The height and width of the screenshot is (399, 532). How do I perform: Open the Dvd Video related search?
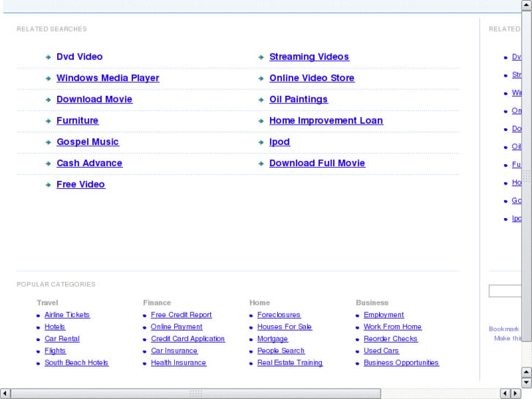click(x=79, y=56)
